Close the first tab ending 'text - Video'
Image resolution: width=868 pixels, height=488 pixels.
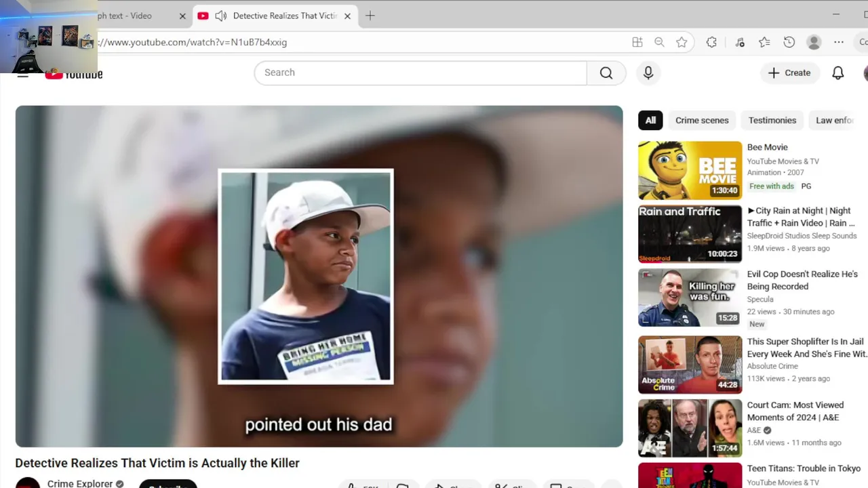click(x=182, y=16)
